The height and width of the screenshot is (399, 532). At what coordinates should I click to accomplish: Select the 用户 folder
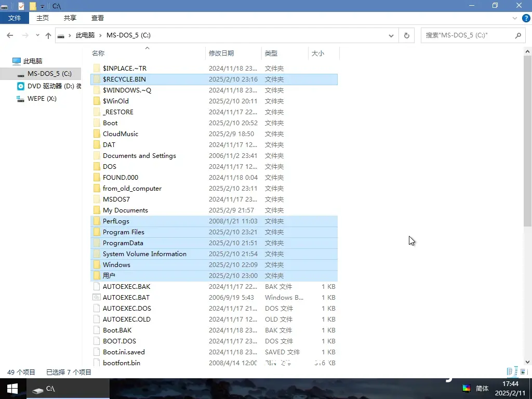[214, 276]
